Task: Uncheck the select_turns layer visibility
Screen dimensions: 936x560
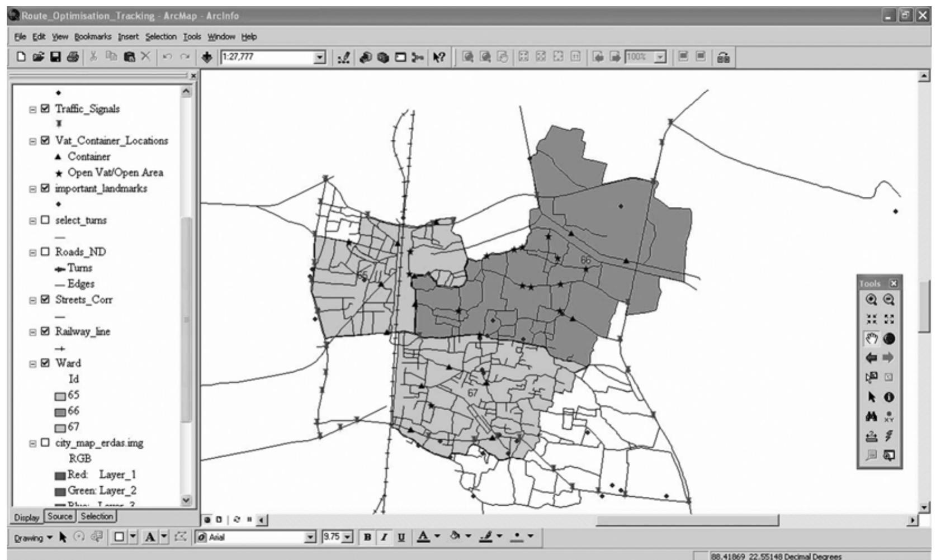Action: click(44, 221)
